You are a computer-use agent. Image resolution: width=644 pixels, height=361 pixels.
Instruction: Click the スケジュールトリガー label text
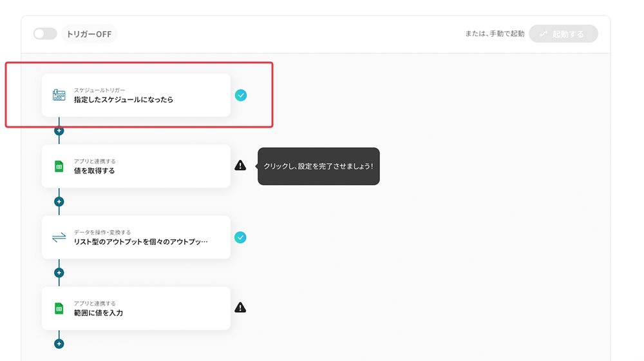99,90
